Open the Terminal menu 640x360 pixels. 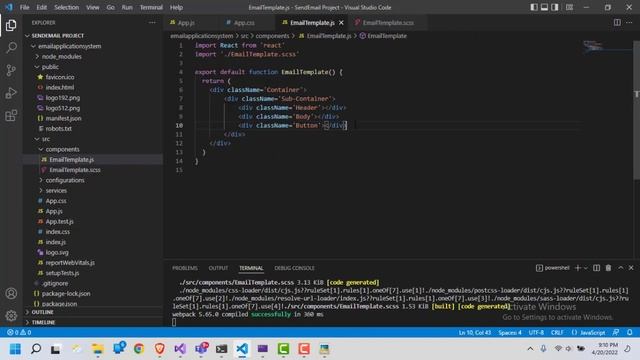151,7
